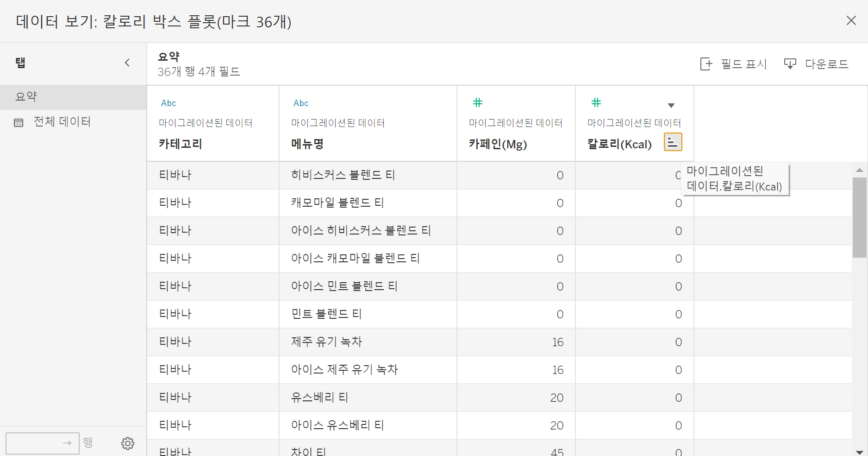The width and height of the screenshot is (868, 456).
Task: Open the row settings gear icon
Action: [x=128, y=443]
